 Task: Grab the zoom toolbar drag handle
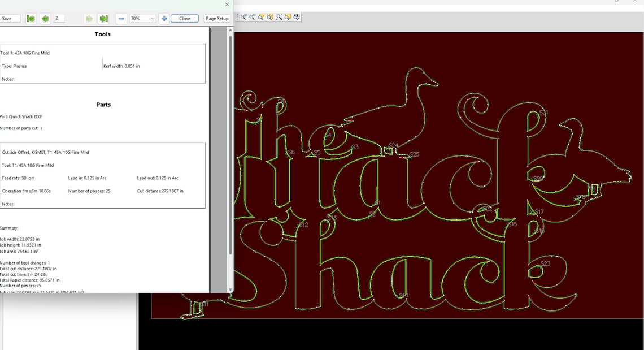[x=238, y=17]
